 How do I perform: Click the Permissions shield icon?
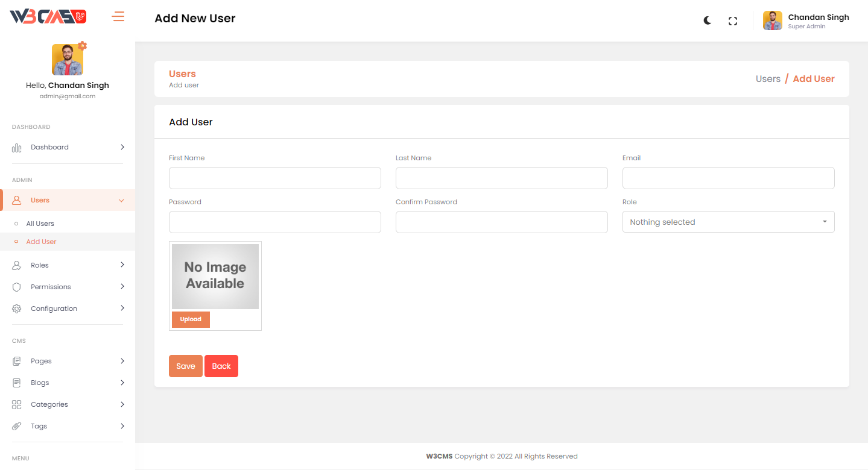(x=17, y=287)
